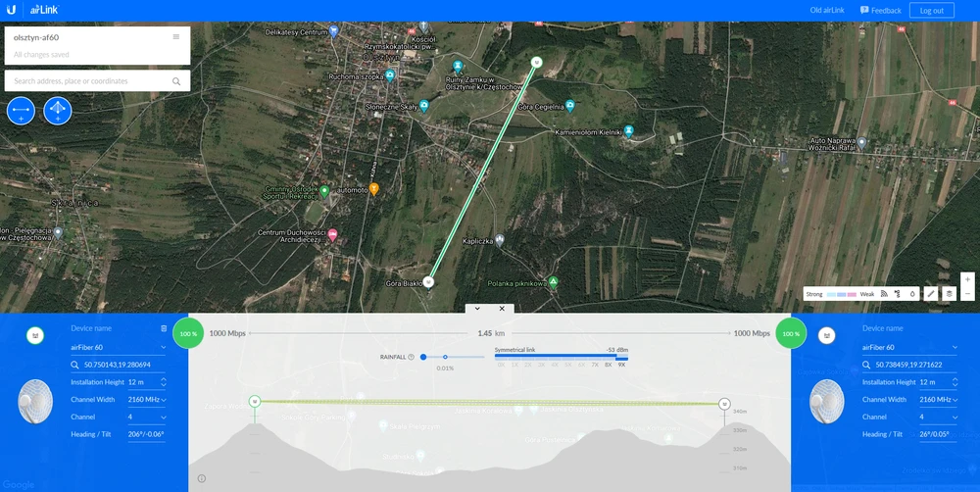Click the right device marker badge icon
980x492 pixels.
(827, 336)
